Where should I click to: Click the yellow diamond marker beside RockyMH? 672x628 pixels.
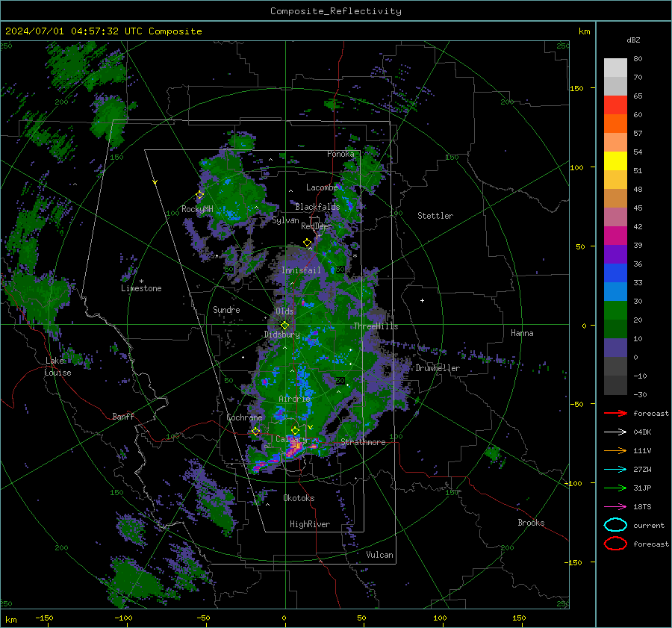(199, 195)
